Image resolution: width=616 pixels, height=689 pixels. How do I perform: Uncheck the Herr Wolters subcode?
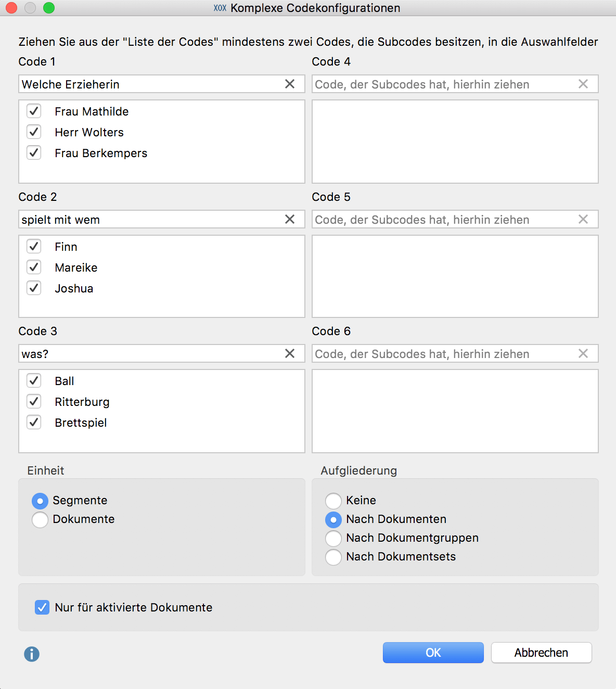tap(34, 132)
